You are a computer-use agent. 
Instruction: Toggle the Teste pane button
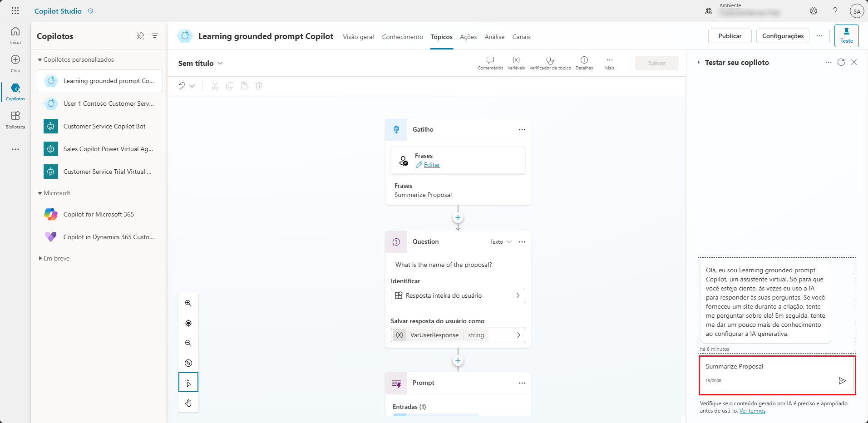846,36
